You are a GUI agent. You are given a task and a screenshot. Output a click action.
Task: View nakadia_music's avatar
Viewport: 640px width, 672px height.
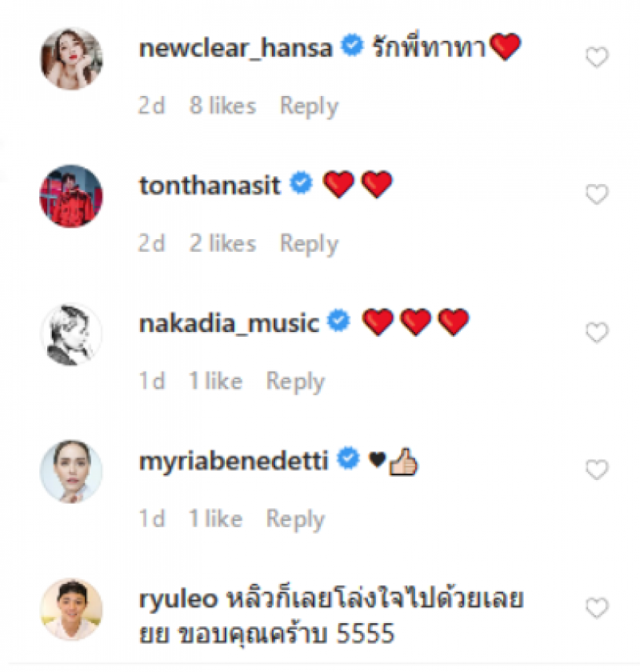point(71,334)
